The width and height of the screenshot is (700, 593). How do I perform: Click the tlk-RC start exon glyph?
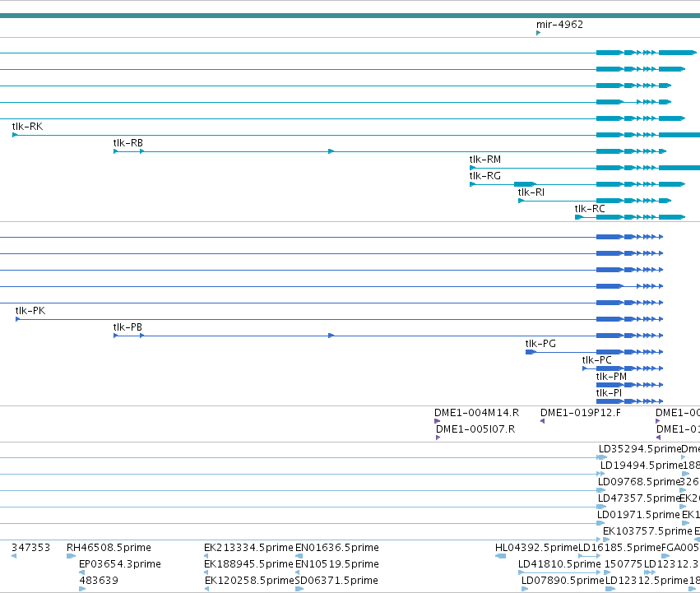(x=579, y=217)
